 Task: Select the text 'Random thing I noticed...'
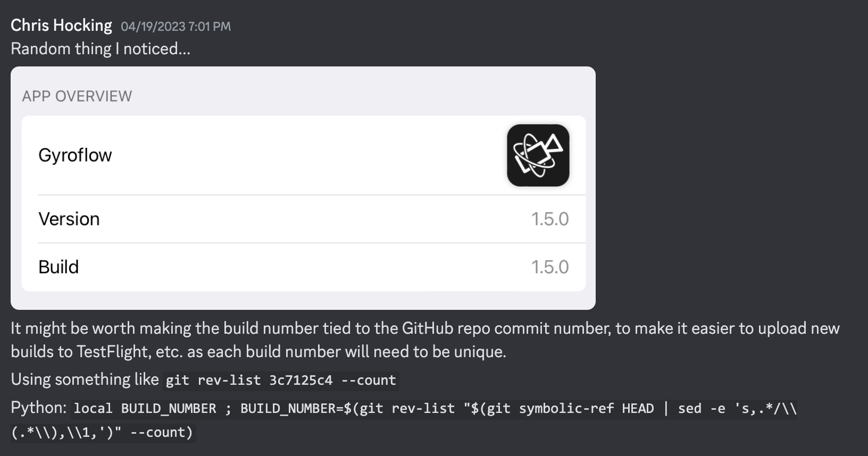101,49
